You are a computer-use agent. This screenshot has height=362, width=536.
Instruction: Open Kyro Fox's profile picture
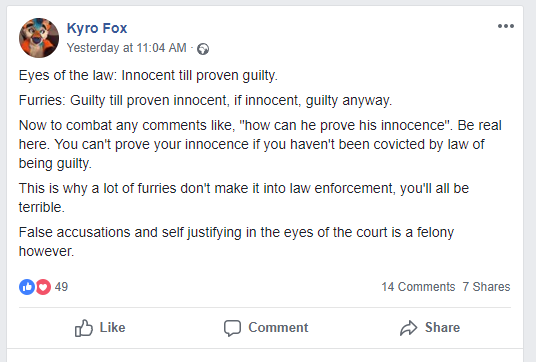39,38
